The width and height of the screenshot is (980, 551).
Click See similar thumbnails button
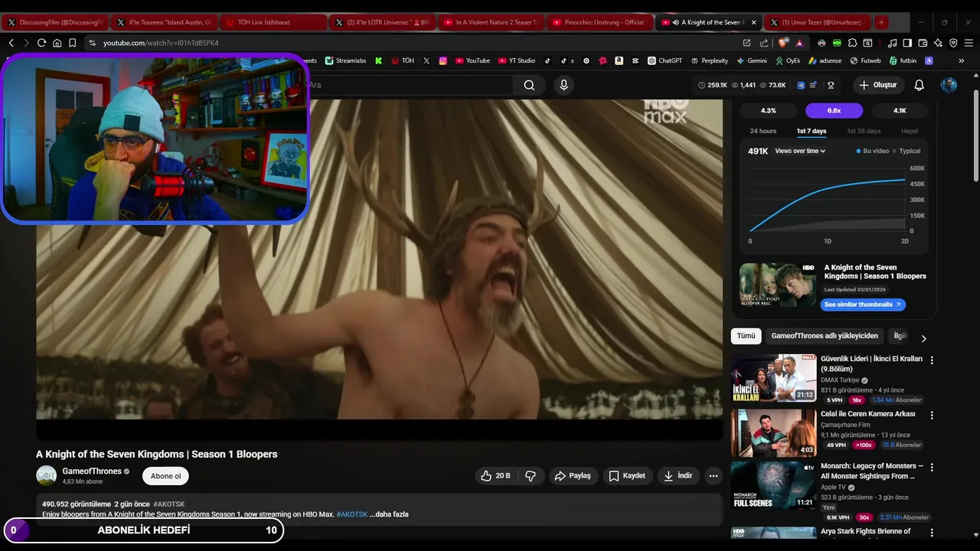(x=863, y=305)
